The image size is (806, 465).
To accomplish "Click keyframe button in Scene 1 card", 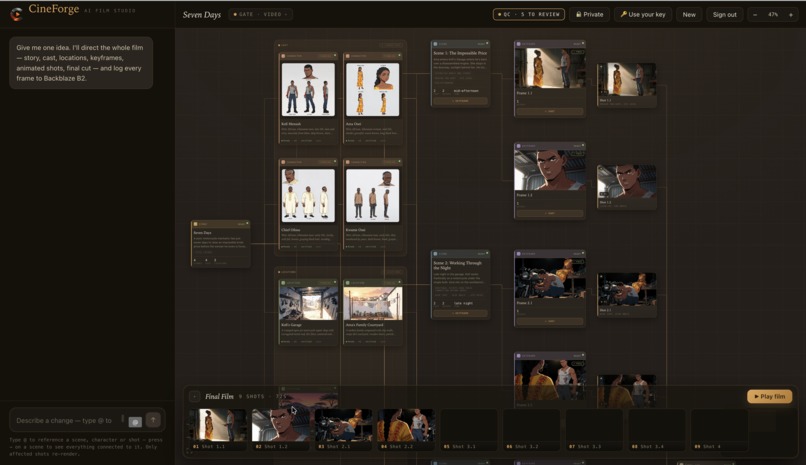I will [x=460, y=101].
